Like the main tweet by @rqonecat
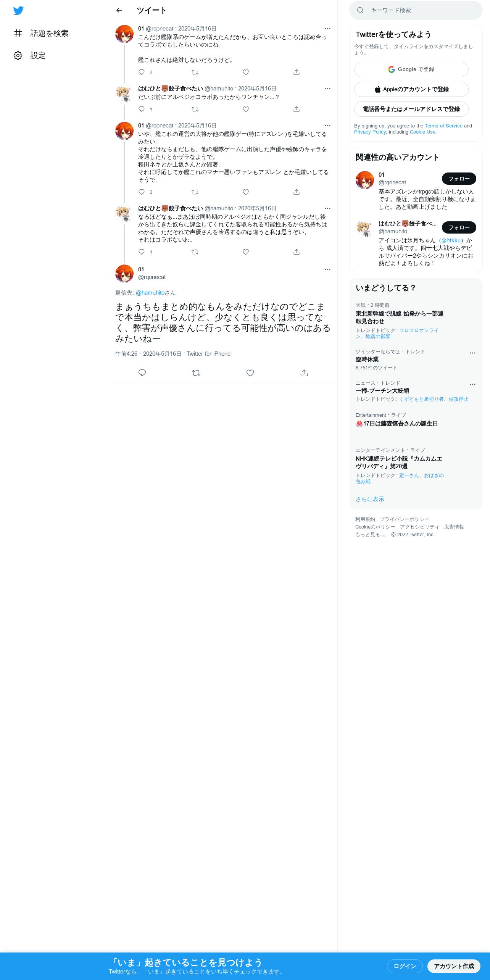Image resolution: width=490 pixels, height=980 pixels. click(250, 373)
